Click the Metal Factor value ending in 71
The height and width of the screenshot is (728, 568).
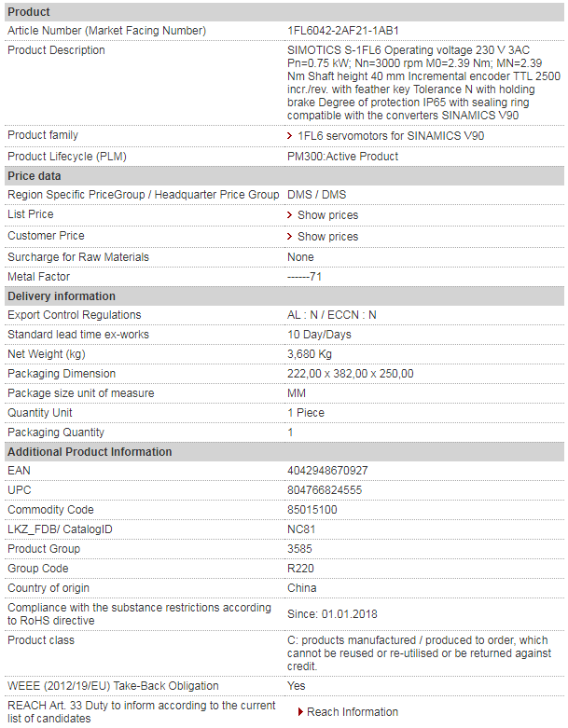coord(304,277)
